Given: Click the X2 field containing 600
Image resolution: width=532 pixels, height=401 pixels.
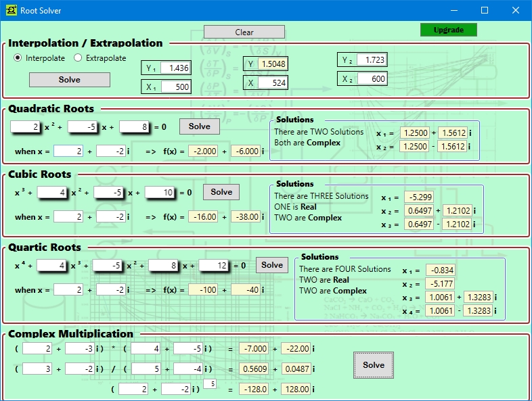Looking at the screenshot, I should [372, 79].
